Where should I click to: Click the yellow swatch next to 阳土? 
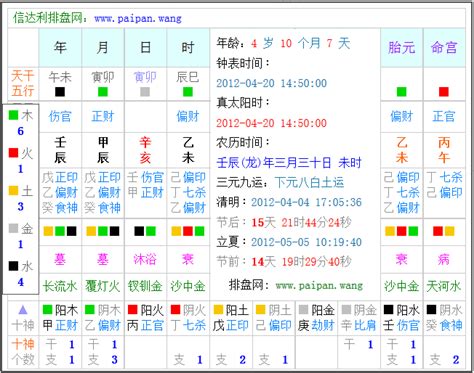pos(218,310)
